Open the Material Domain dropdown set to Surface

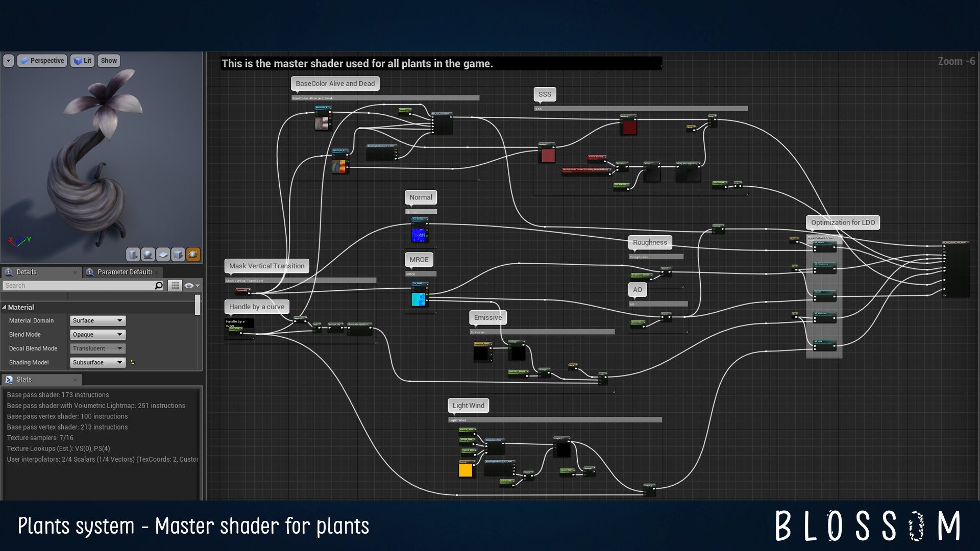point(97,320)
